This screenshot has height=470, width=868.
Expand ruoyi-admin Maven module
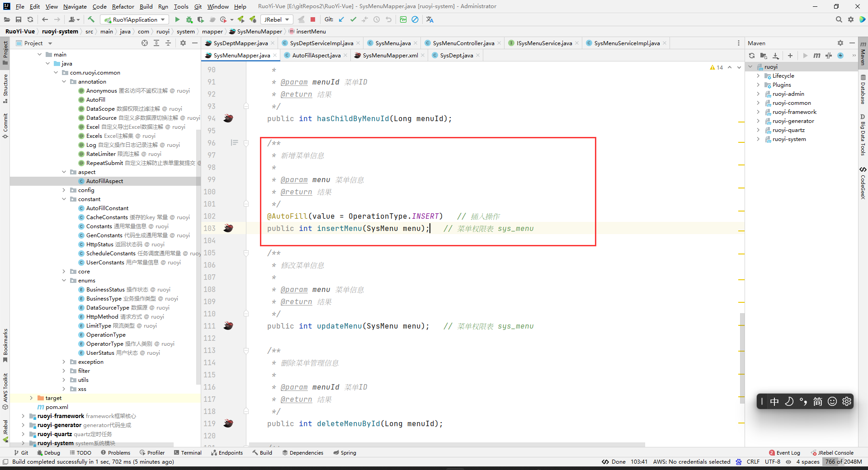[x=759, y=94]
